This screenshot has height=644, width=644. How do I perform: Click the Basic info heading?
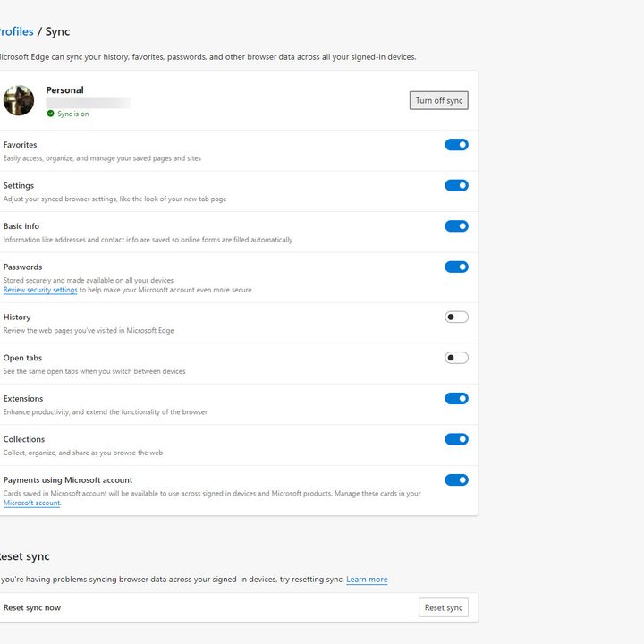coord(21,226)
